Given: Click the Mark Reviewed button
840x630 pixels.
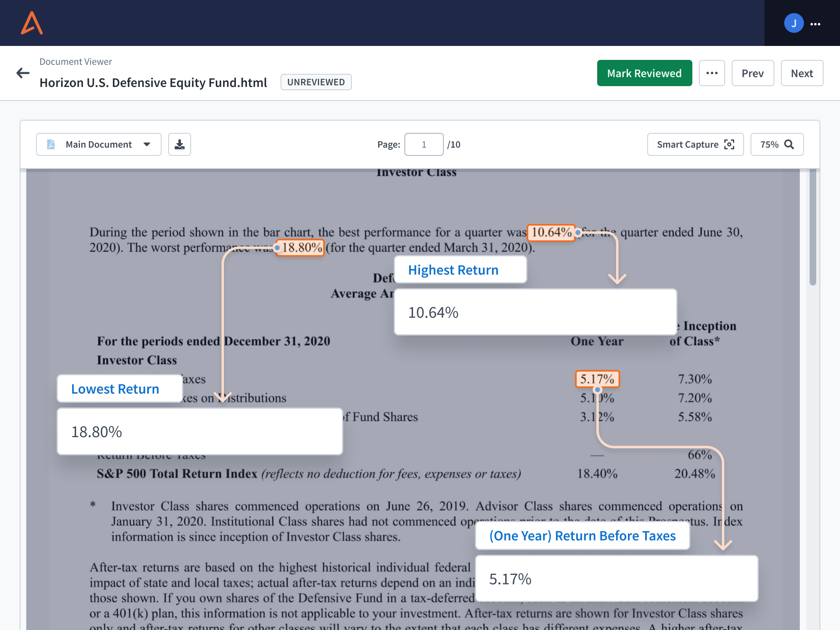Looking at the screenshot, I should [644, 73].
